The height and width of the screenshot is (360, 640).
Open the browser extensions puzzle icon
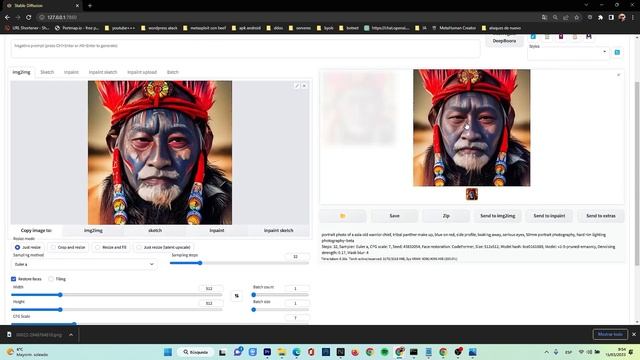click(x=600, y=17)
